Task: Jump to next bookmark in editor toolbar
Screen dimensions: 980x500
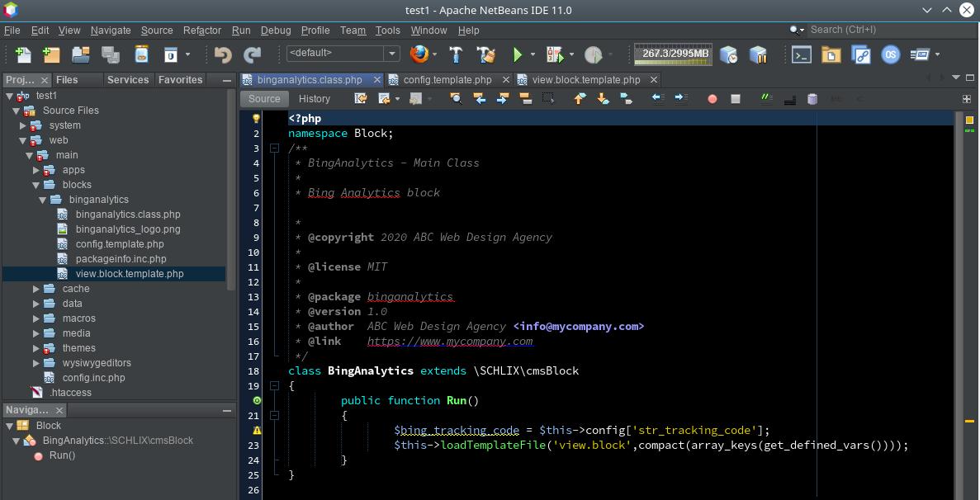Action: 603,99
